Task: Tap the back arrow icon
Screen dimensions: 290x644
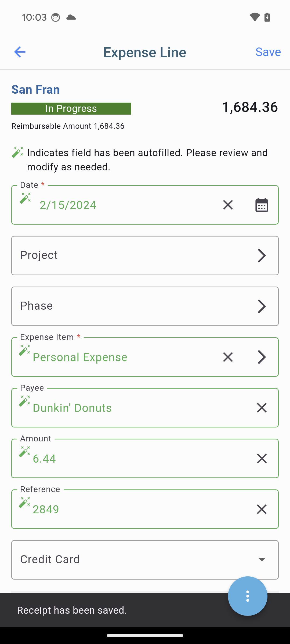Action: click(20, 52)
